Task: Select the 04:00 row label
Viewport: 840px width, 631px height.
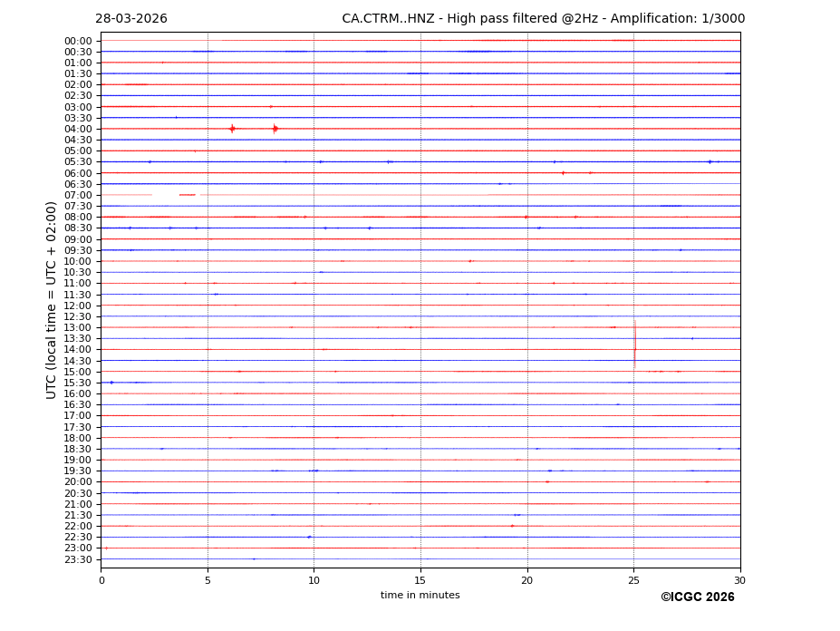Action: click(x=78, y=129)
